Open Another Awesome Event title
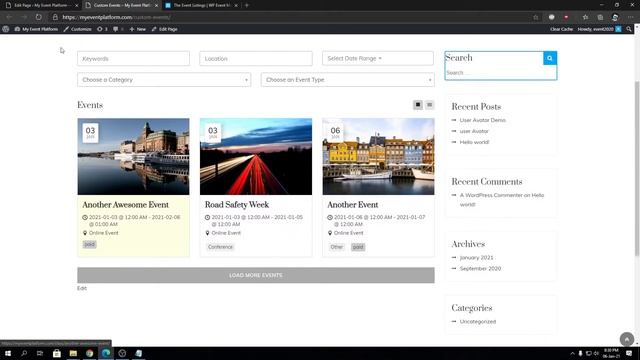This screenshot has height=360, width=640. point(125,205)
